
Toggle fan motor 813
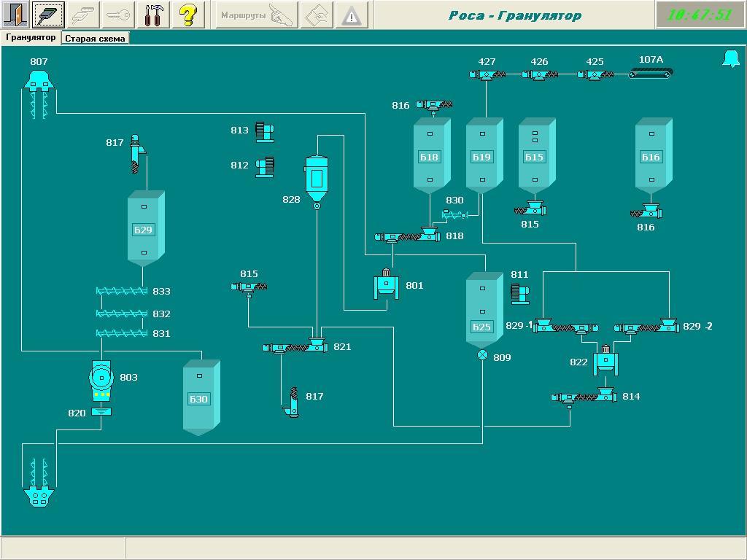(x=264, y=131)
